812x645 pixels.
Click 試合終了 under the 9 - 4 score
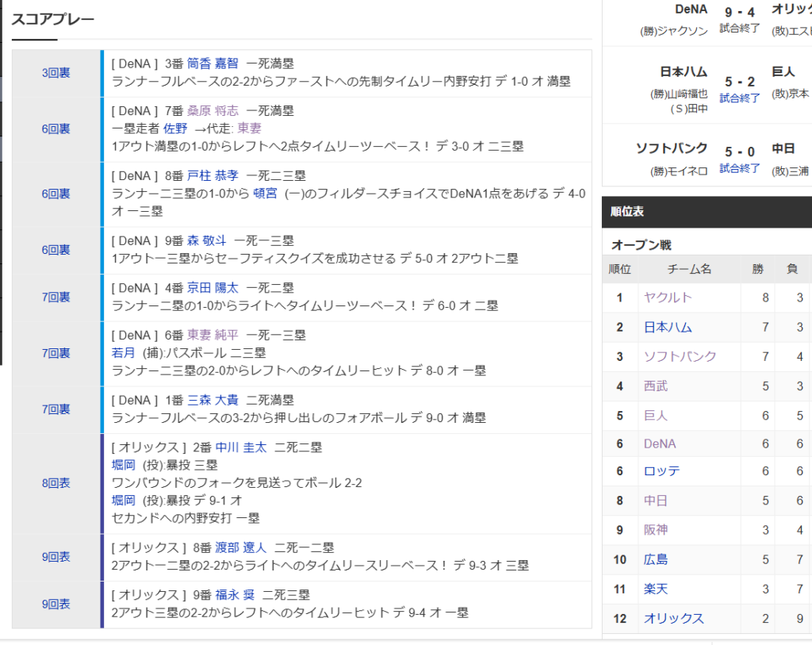pyautogui.click(x=740, y=28)
